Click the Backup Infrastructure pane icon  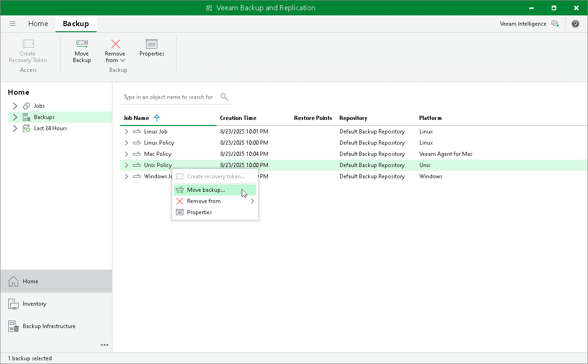tap(14, 326)
